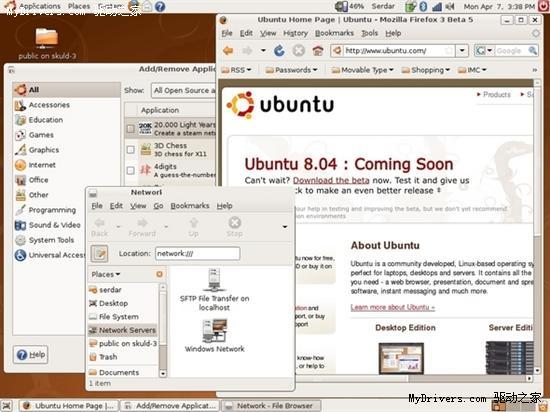
Task: Open Windows Network icon
Action: [x=215, y=335]
